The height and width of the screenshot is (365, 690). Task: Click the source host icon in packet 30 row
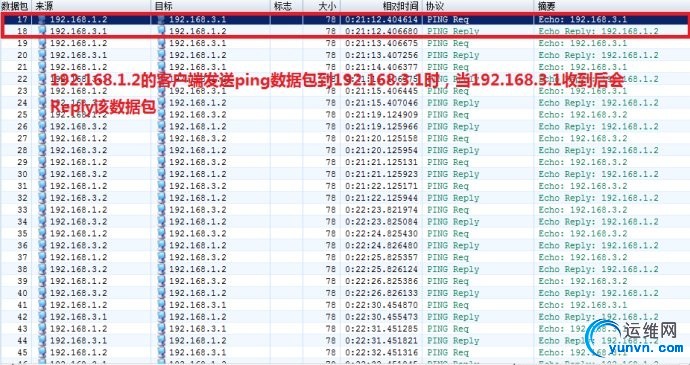pyautogui.click(x=42, y=174)
